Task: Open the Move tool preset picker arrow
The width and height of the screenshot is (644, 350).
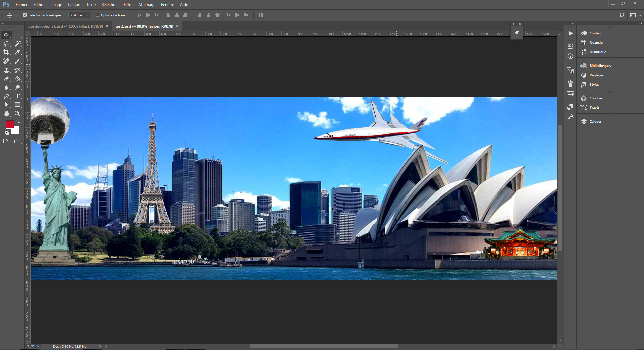Action: tap(16, 15)
